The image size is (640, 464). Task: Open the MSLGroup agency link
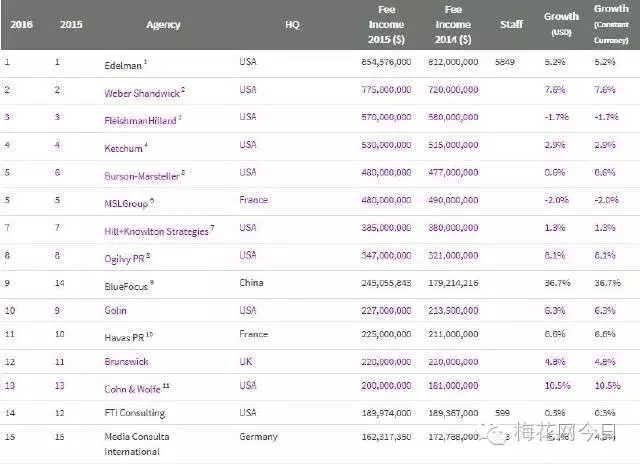coord(128,201)
